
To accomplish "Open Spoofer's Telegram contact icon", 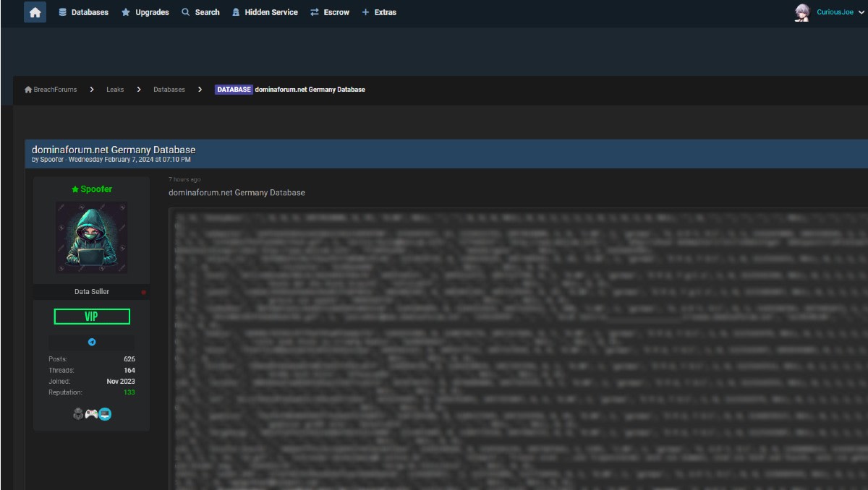I will tap(91, 342).
